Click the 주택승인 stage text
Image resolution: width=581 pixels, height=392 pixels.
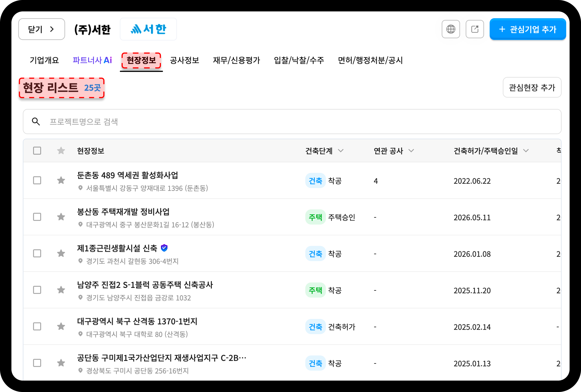point(341,217)
